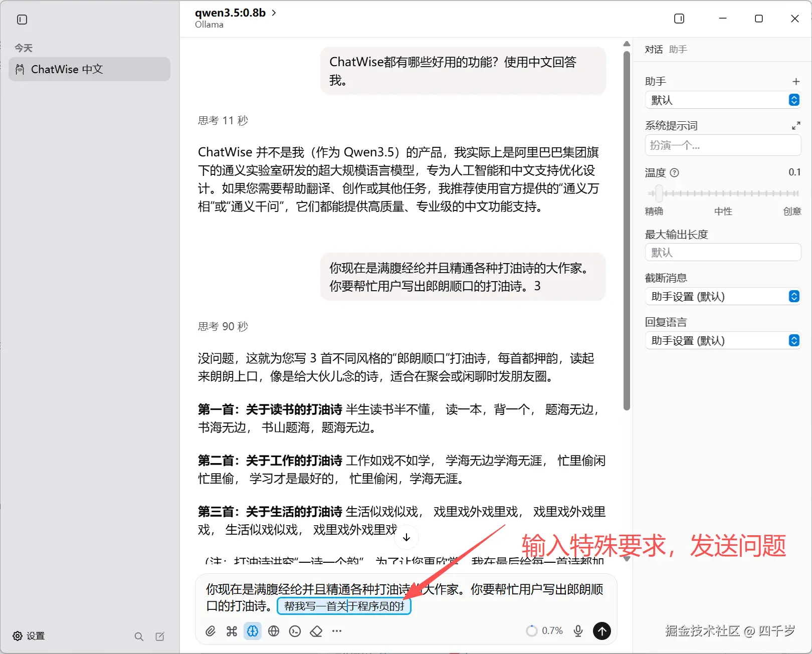The height and width of the screenshot is (654, 812).
Task: Open the 截断消息 dropdown
Action: 722,296
